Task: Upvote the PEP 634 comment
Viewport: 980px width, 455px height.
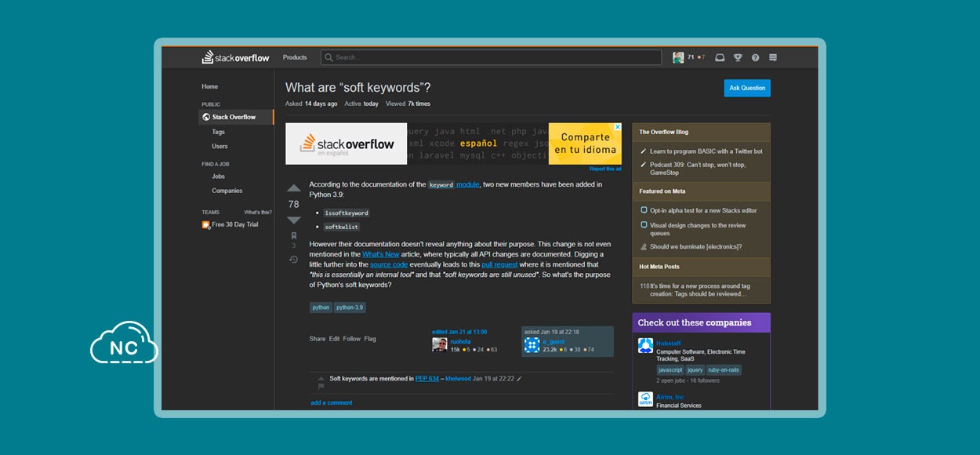Action: click(x=321, y=378)
